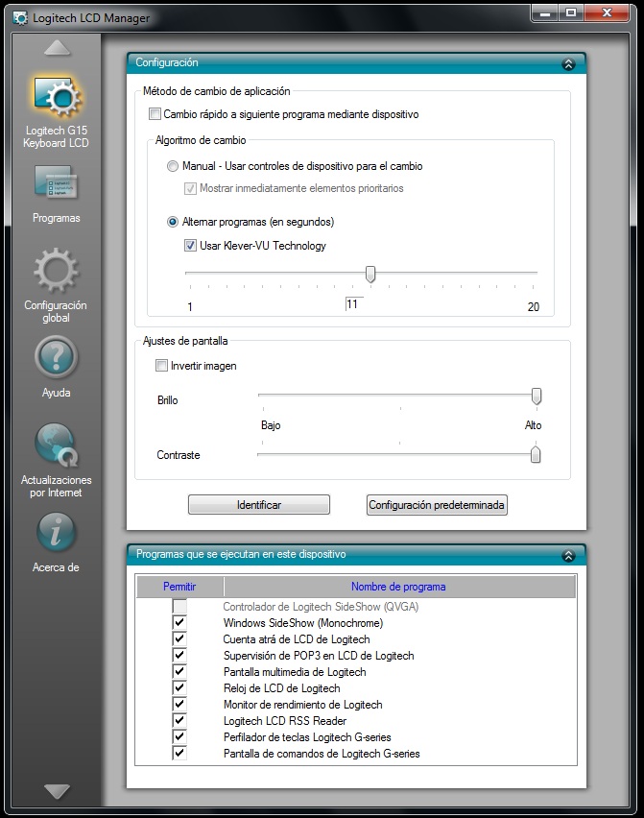644x818 pixels.
Task: Uncheck Usar Klever-VU Technology
Action: click(x=190, y=246)
